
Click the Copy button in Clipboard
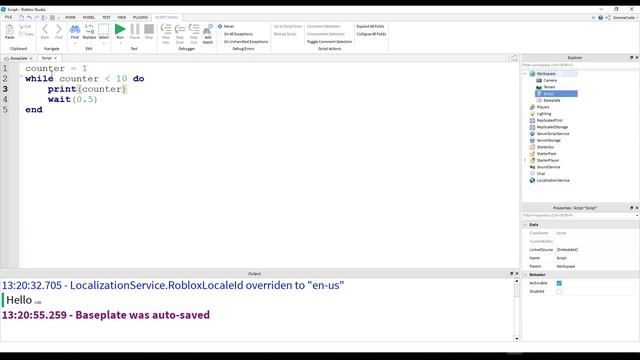click(26, 34)
